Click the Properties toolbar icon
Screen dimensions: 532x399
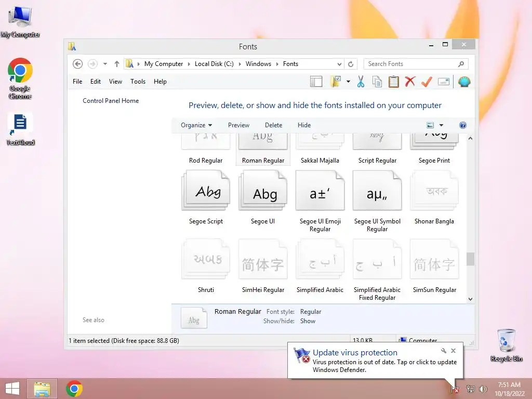(x=444, y=82)
